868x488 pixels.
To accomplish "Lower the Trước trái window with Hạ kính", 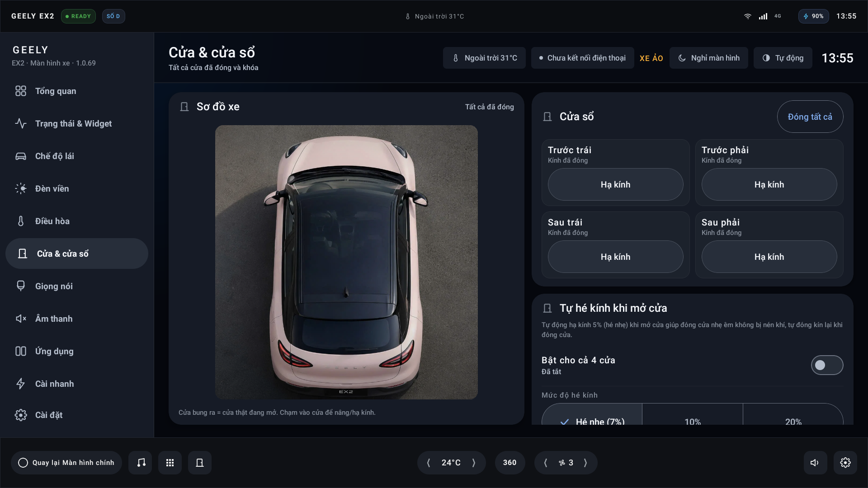I will pos(615,184).
